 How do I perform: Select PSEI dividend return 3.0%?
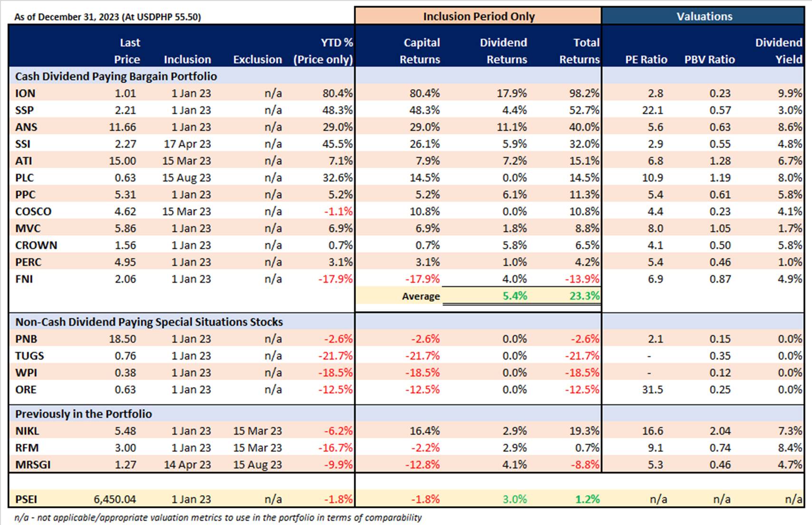coord(515,499)
